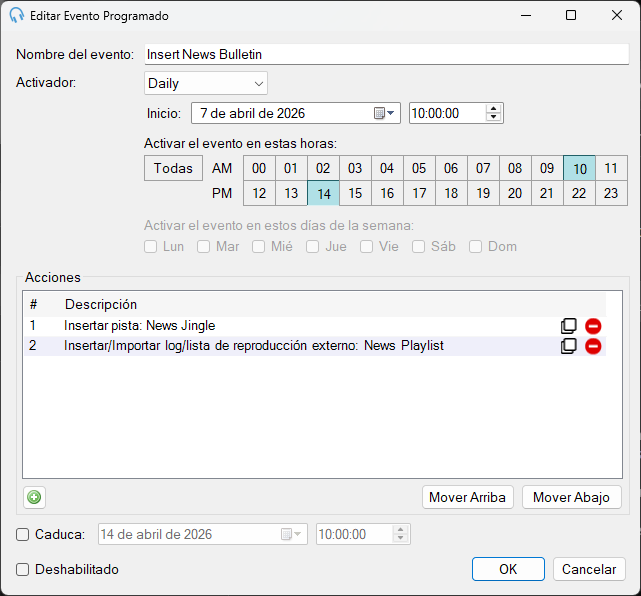Move selected action up with Mover Arriba
Image resolution: width=641 pixels, height=596 pixels.
click(468, 497)
